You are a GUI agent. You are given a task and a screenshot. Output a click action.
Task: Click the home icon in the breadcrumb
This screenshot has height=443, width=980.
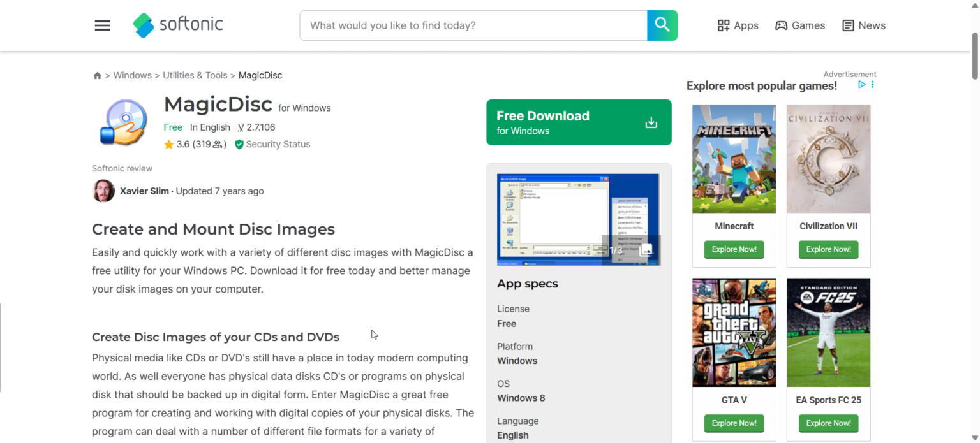97,75
